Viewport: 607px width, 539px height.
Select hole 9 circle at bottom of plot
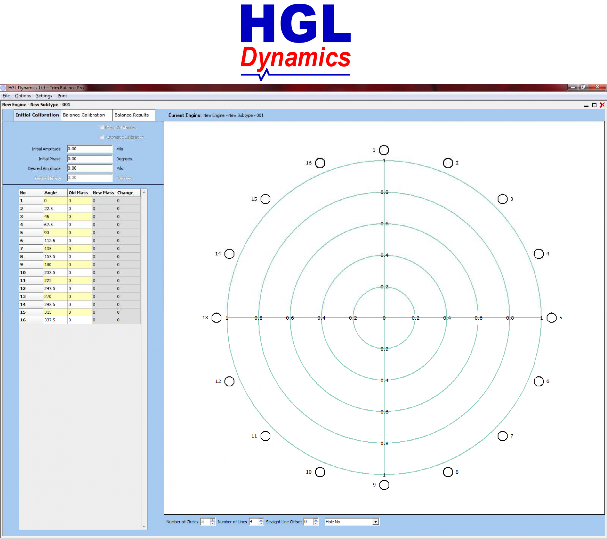(x=384, y=485)
